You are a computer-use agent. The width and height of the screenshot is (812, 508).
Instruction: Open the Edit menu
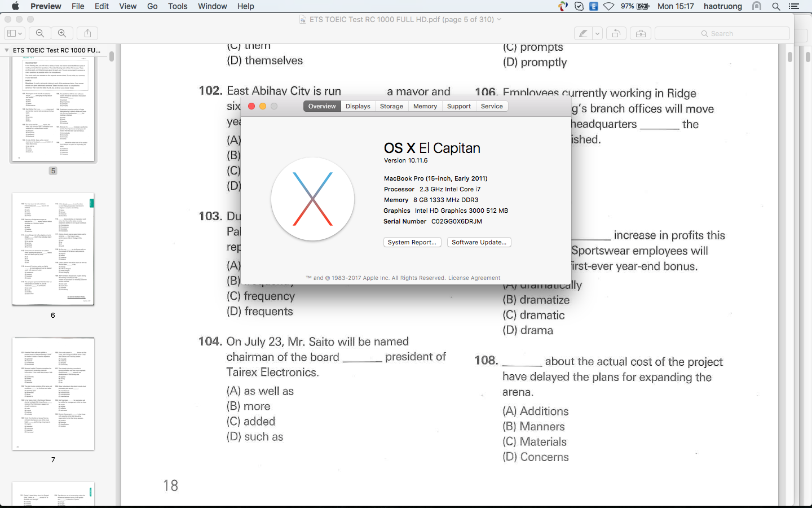pos(102,6)
